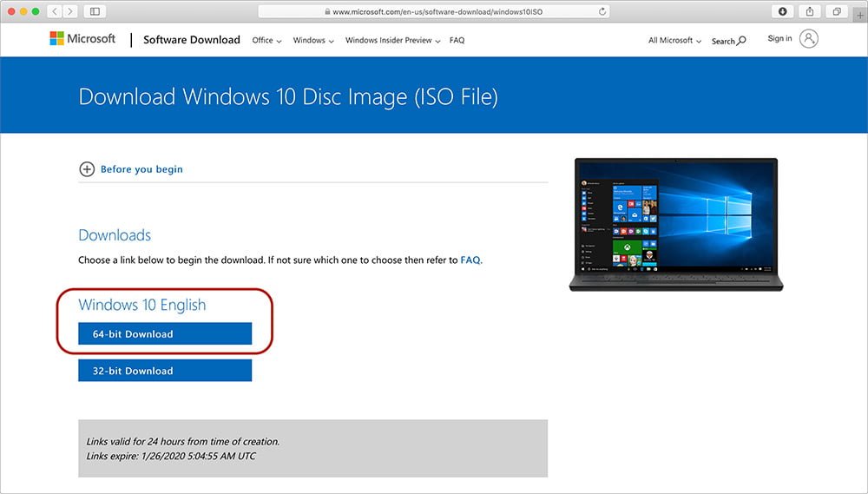868x494 pixels.
Task: Open the FAQ link in the Downloads paragraph
Action: coord(470,260)
